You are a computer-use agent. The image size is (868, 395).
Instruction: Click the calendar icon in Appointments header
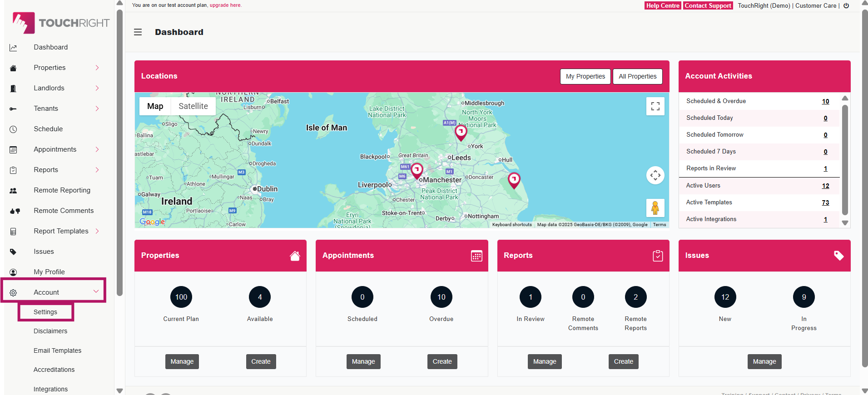pyautogui.click(x=476, y=256)
